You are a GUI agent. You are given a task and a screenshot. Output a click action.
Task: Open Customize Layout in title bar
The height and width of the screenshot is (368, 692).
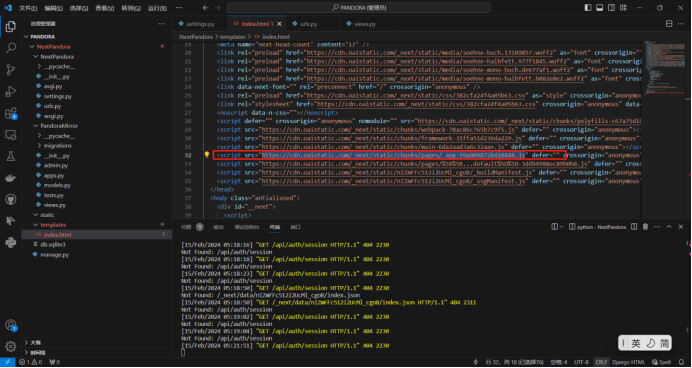pos(623,8)
